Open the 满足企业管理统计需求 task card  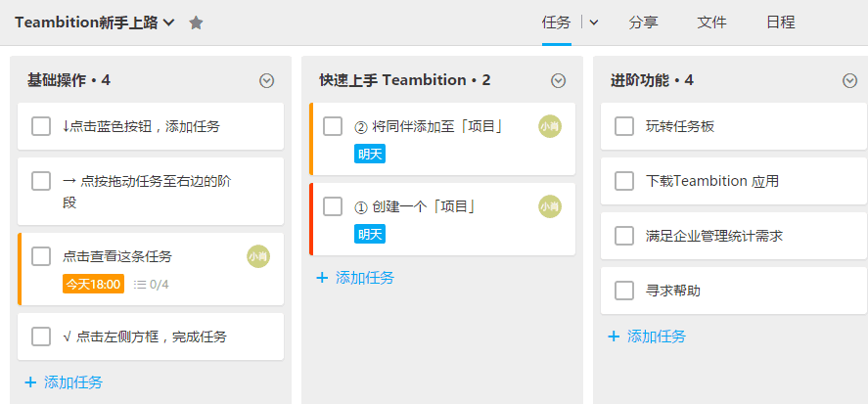pyautogui.click(x=714, y=236)
